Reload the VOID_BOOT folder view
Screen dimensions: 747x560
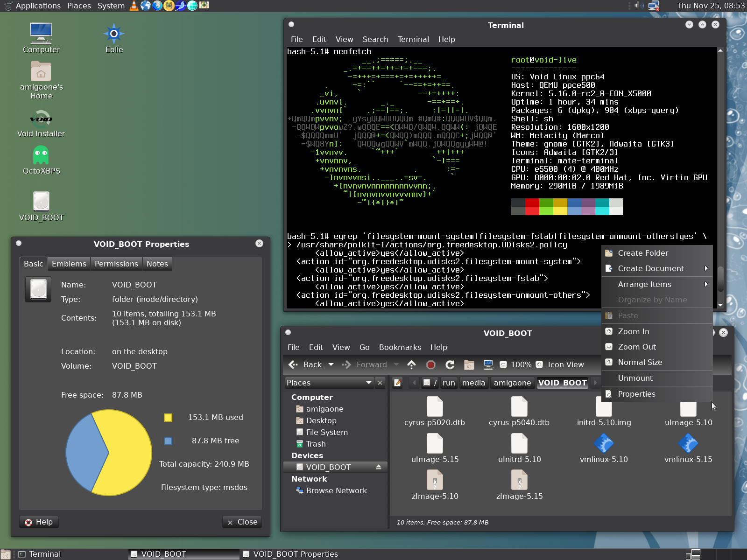click(x=450, y=365)
